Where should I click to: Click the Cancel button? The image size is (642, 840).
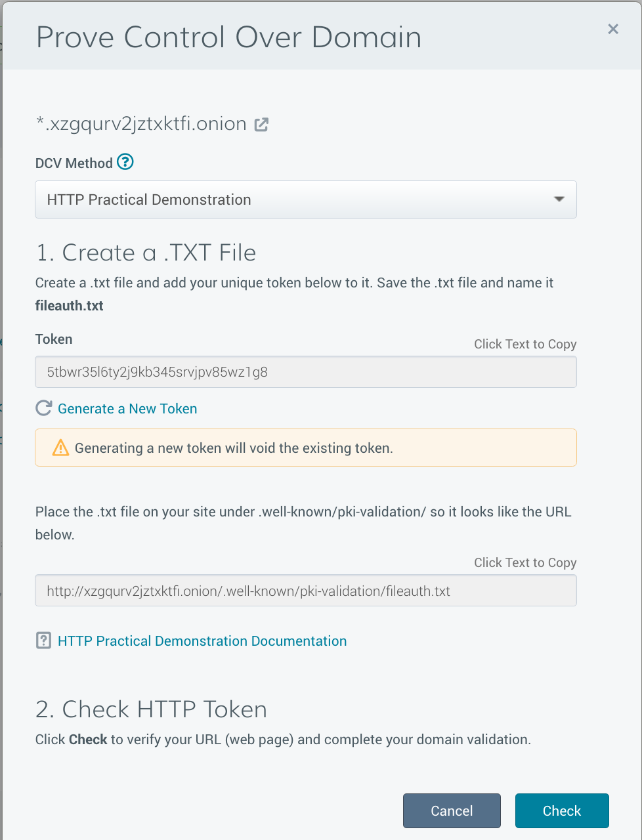452,810
